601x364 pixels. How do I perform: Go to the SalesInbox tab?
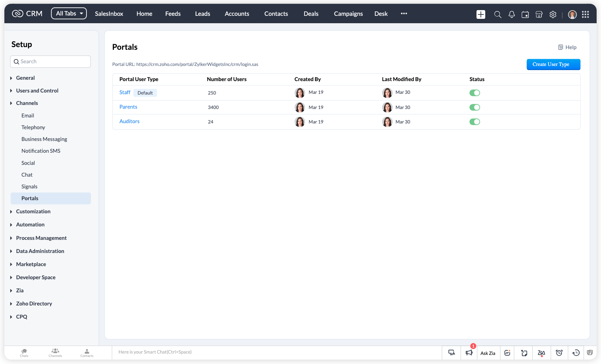coord(109,13)
